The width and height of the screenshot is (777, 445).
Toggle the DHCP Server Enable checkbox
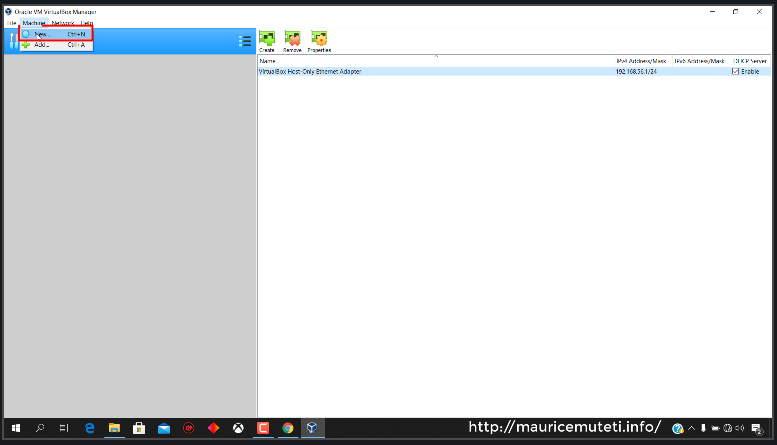pos(736,72)
